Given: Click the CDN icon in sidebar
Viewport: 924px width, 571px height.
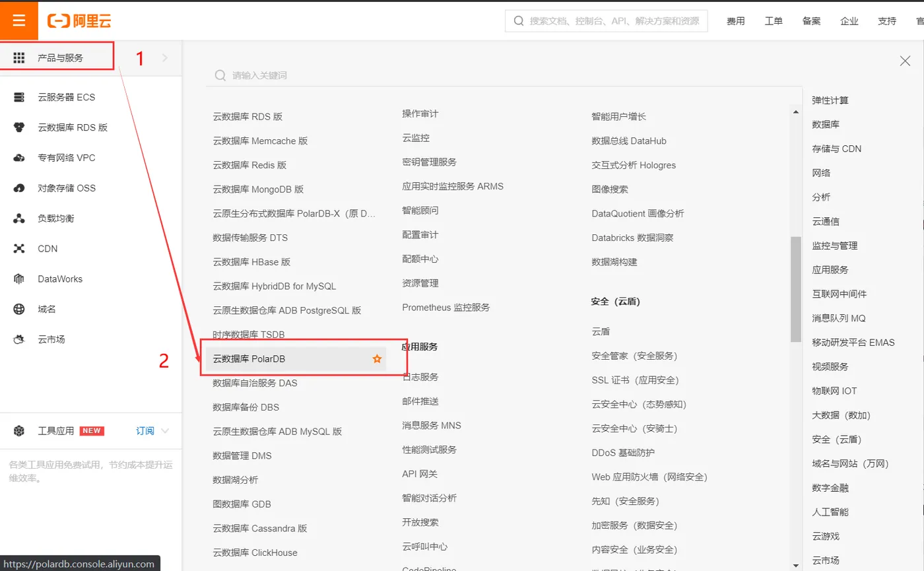Looking at the screenshot, I should tap(19, 249).
